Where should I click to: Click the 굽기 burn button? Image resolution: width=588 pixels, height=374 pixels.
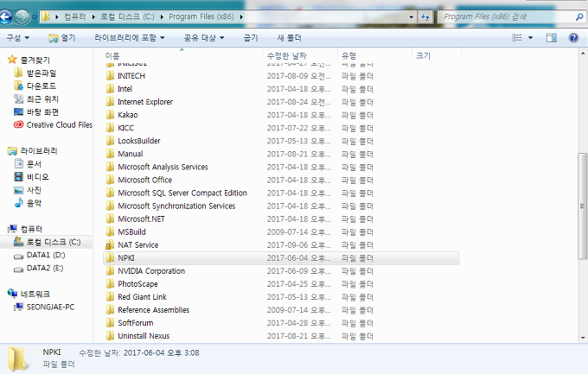[x=251, y=38]
